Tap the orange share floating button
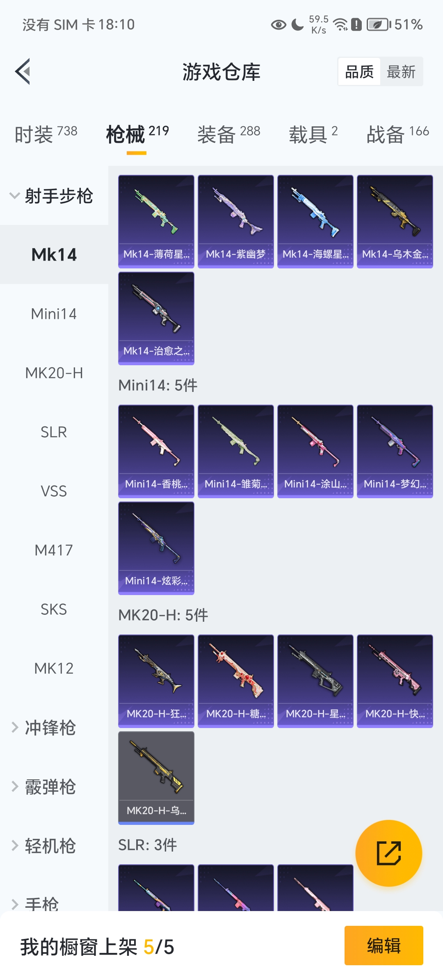Screen dimensions: 443x980 pyautogui.click(x=388, y=853)
